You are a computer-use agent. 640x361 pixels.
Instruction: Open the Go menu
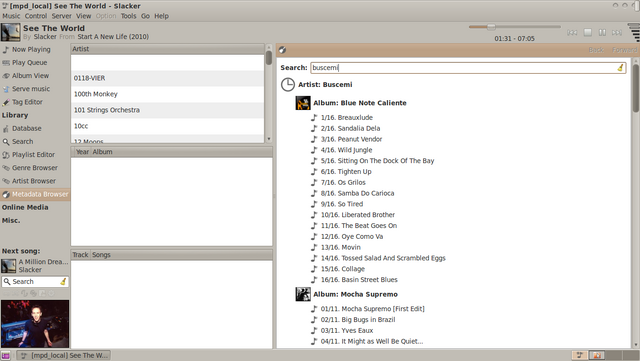click(x=145, y=16)
